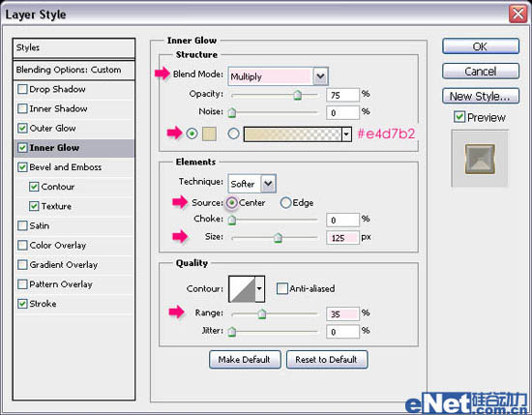Open the glow gradient preview bar
The height and width of the screenshot is (415, 532).
tap(292, 134)
